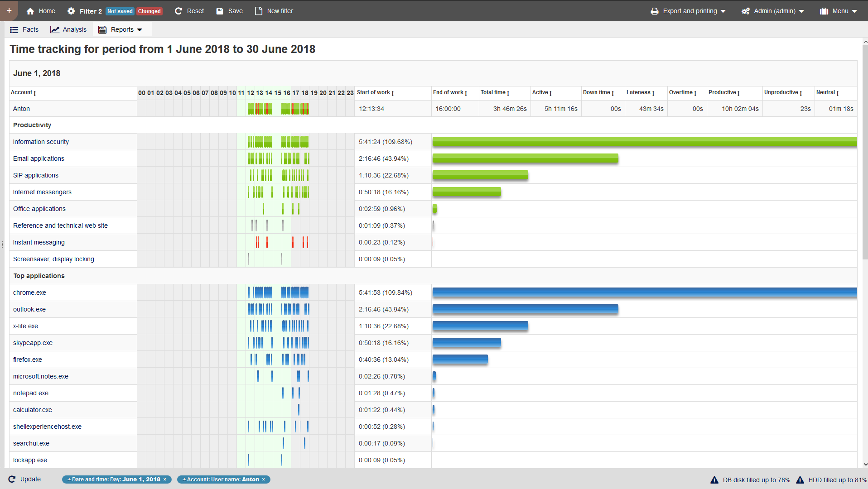Click the Update refresh icon

[x=12, y=479]
